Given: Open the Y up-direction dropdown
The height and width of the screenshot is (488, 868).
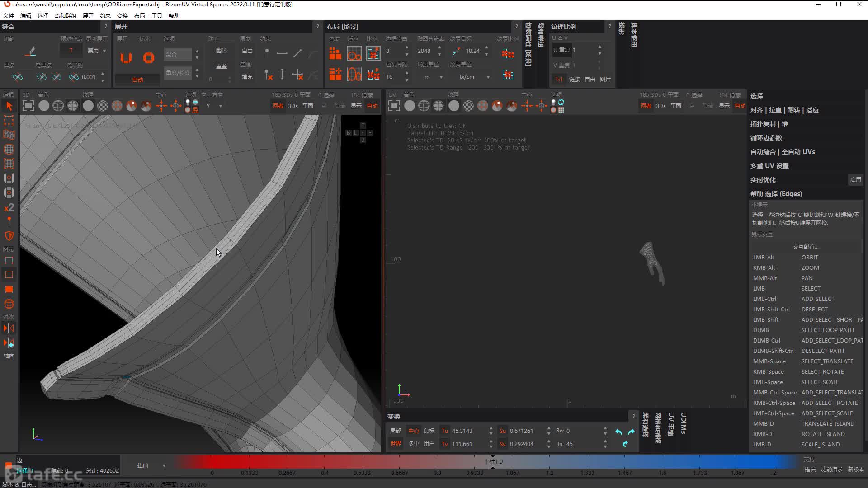Looking at the screenshot, I should (x=214, y=106).
